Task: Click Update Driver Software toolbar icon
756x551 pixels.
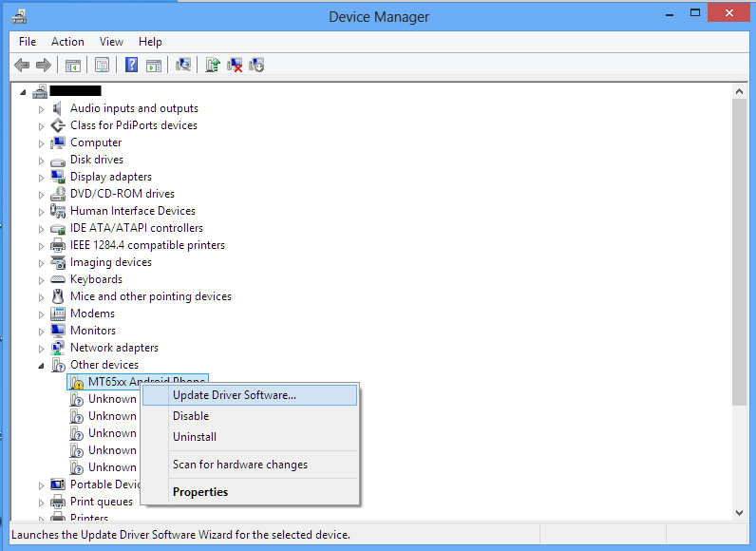Action: [214, 65]
